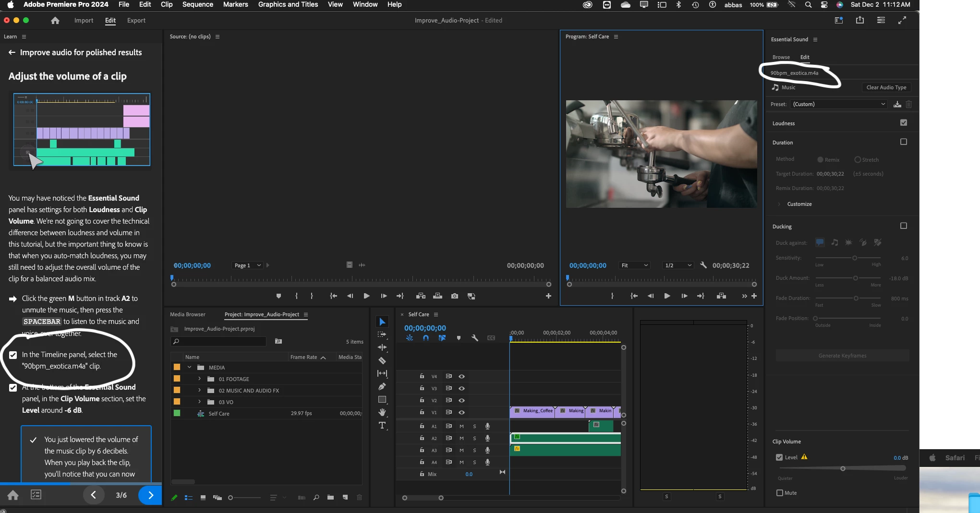
Task: Open the Sequence menu
Action: [197, 4]
